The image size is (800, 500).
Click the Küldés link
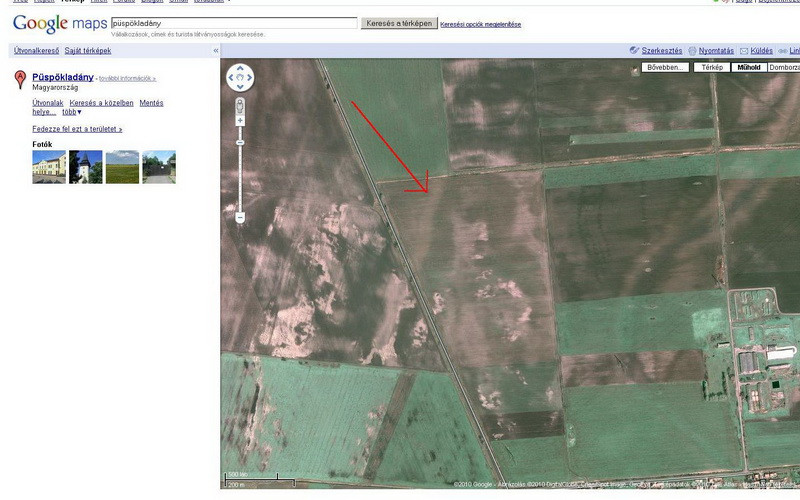tap(761, 51)
